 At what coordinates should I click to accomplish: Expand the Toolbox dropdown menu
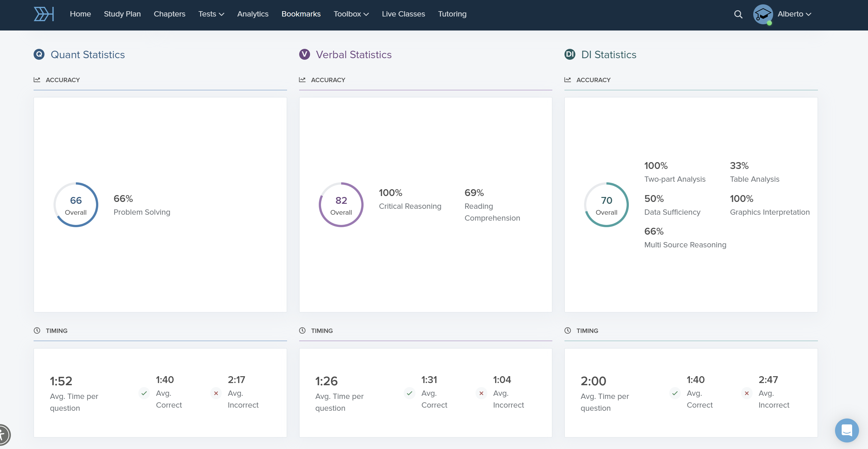[x=351, y=14]
